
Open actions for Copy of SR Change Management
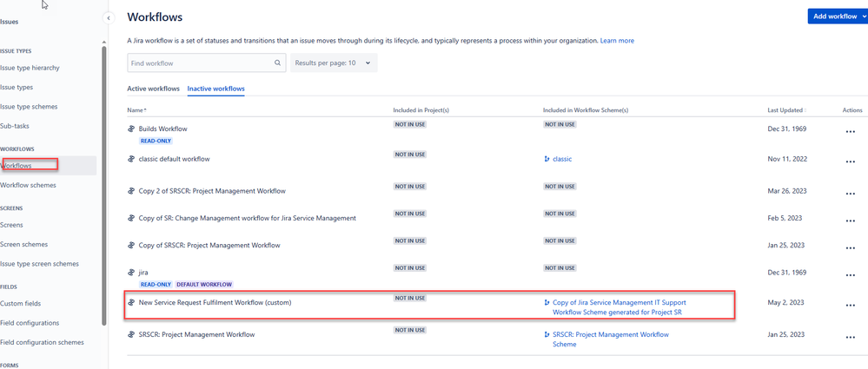tap(851, 221)
